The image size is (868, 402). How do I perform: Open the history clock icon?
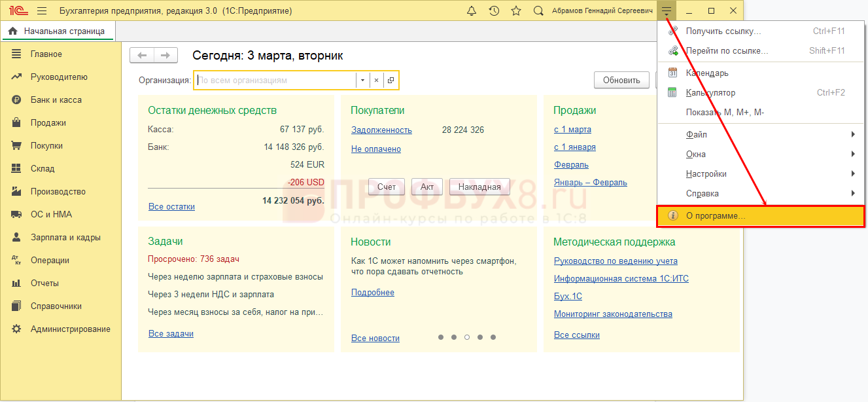(x=495, y=11)
